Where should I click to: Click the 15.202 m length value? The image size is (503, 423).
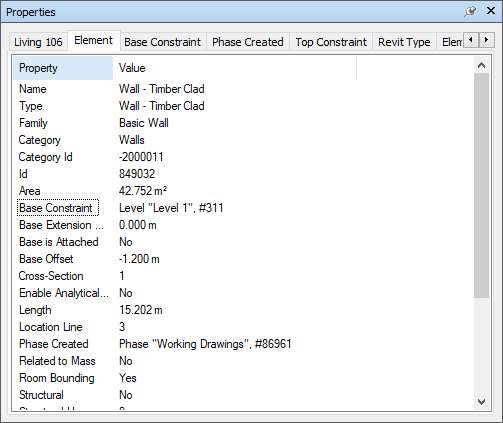click(x=141, y=310)
